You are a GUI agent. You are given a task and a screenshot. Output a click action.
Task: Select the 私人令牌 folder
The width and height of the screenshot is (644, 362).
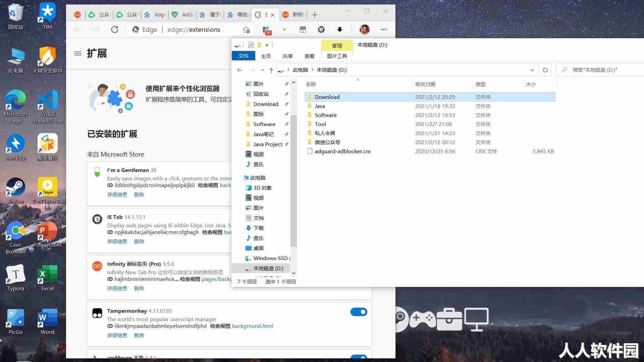click(x=430, y=133)
